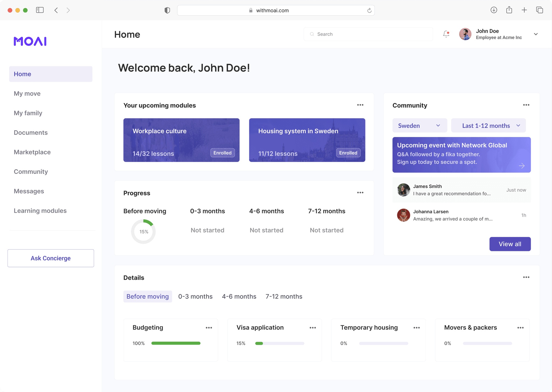Open the Budgeting card three-dot menu

coord(209,328)
